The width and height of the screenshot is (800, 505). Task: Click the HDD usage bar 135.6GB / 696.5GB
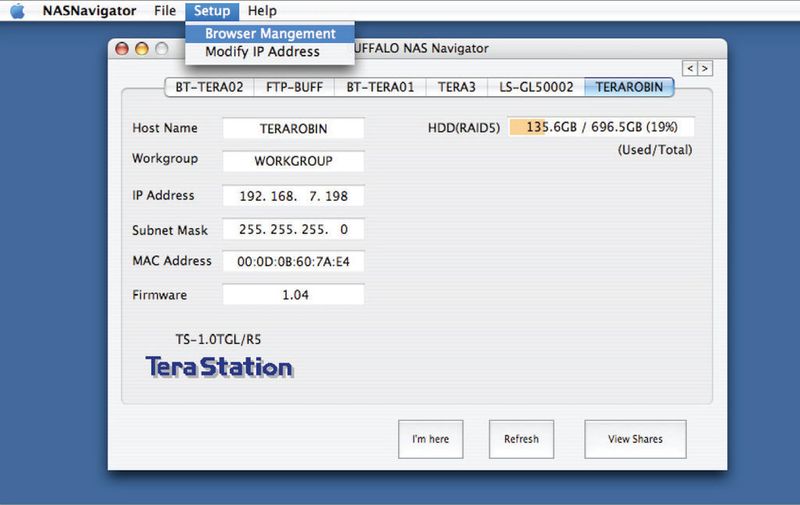(x=602, y=127)
